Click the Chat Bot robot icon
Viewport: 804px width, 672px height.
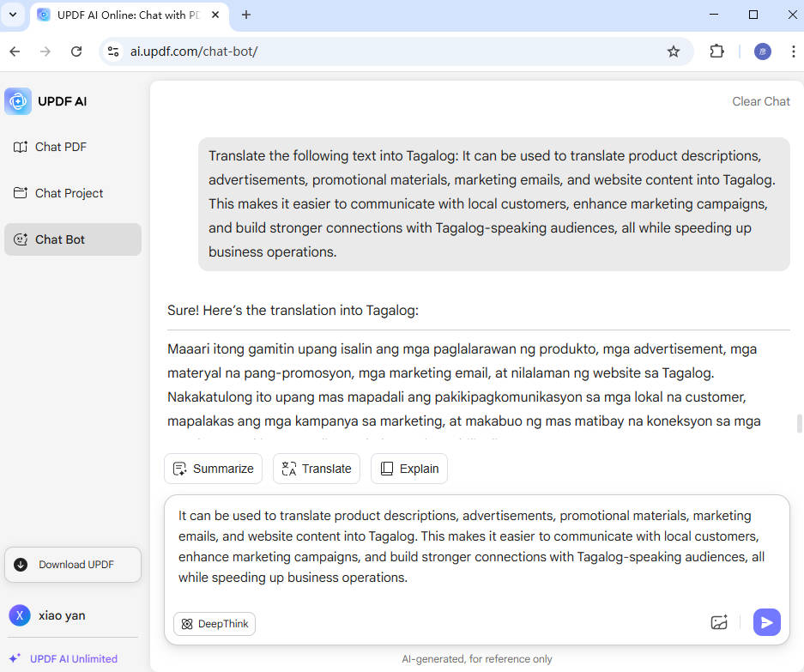coord(21,239)
